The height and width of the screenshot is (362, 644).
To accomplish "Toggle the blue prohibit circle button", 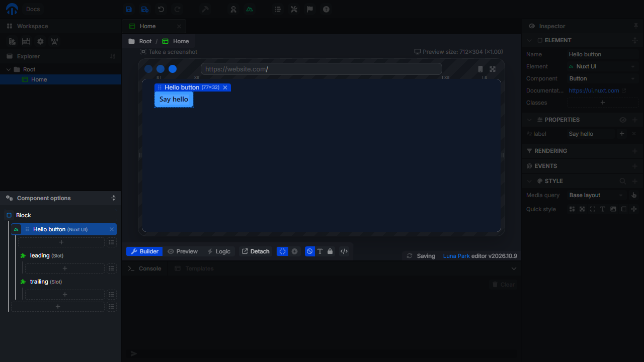I will [x=309, y=251].
